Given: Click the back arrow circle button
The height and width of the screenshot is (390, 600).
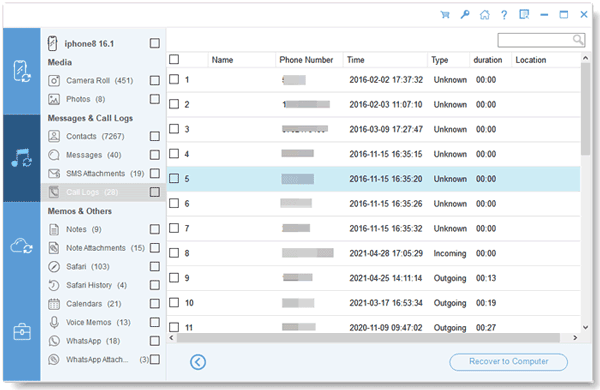Looking at the screenshot, I should (198, 362).
